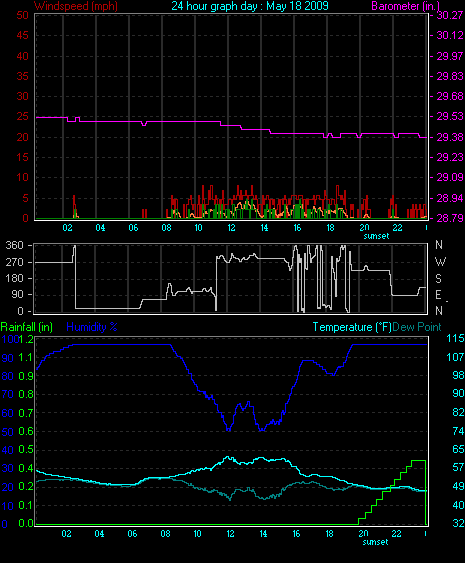Click barometer value 29.97
This screenshot has width=465, height=563.
[450, 56]
